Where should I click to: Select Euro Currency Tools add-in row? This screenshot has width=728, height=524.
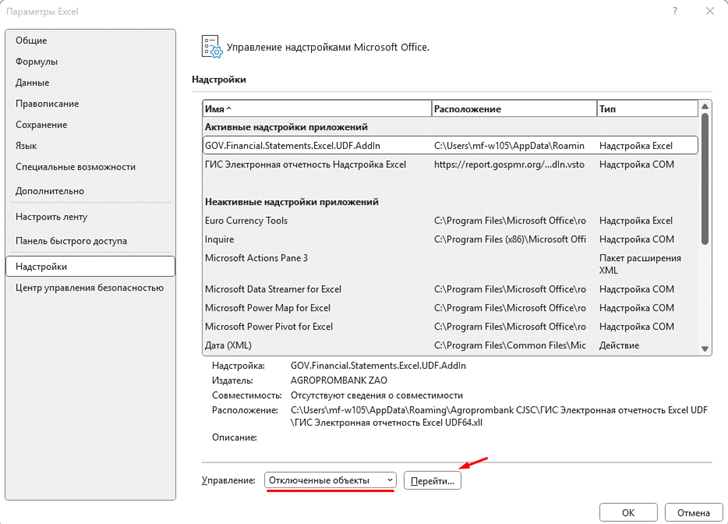[x=246, y=221]
